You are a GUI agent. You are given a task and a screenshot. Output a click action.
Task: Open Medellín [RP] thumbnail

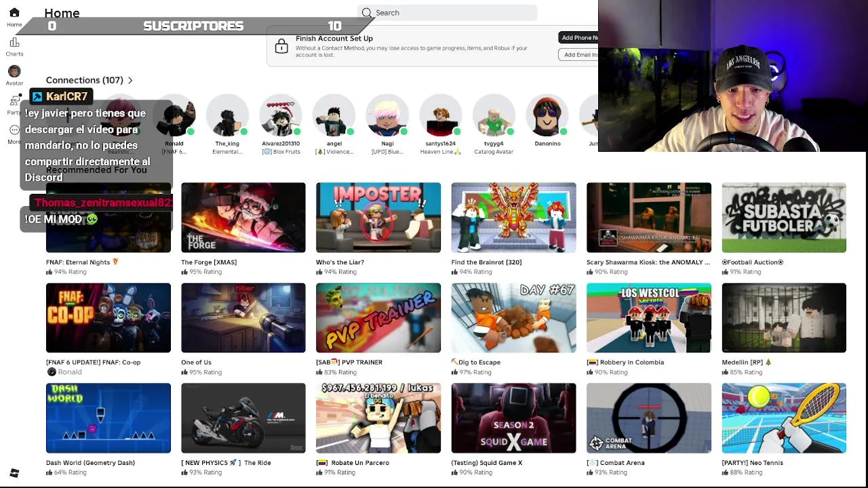tap(784, 318)
